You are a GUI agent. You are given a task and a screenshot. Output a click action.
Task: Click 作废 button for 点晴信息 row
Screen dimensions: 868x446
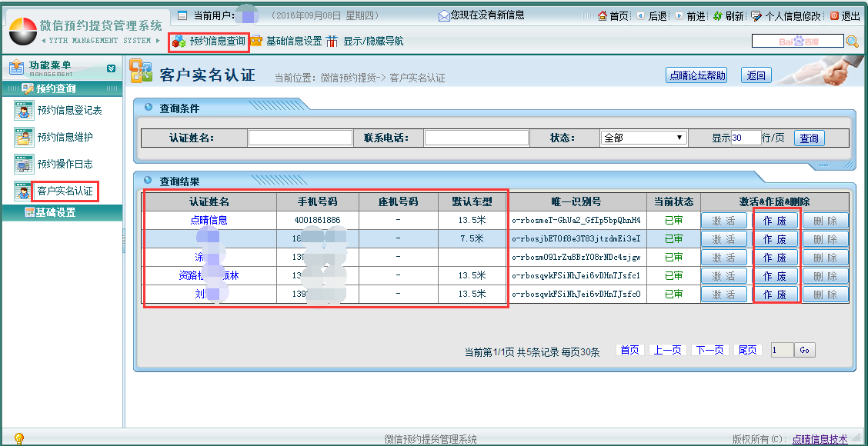(x=775, y=220)
